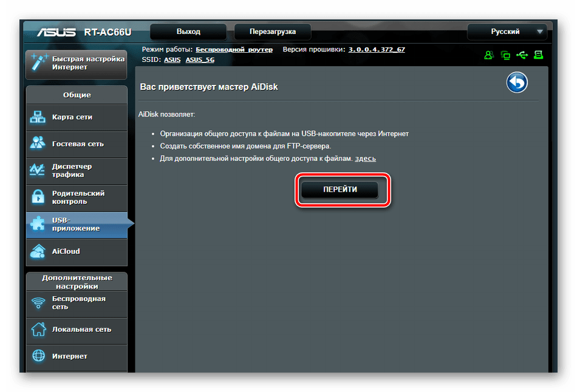577x392 pixels.
Task: Click the USB application puzzle icon
Action: (38, 223)
